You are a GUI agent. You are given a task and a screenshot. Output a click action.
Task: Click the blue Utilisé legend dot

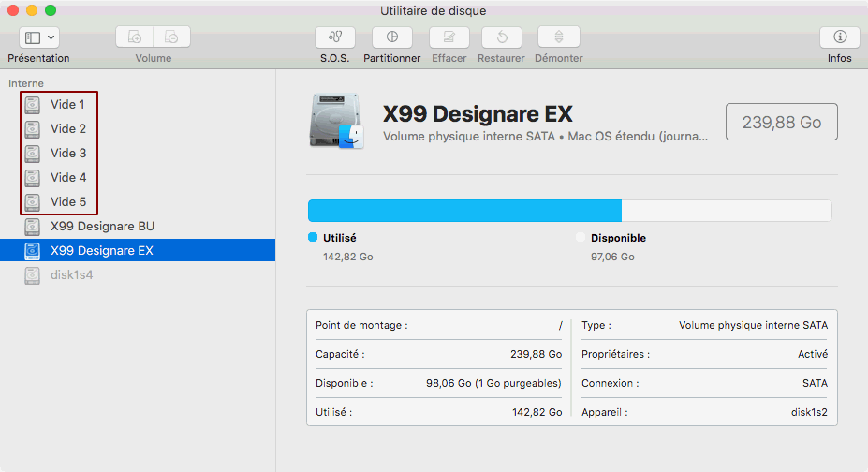[313, 237]
